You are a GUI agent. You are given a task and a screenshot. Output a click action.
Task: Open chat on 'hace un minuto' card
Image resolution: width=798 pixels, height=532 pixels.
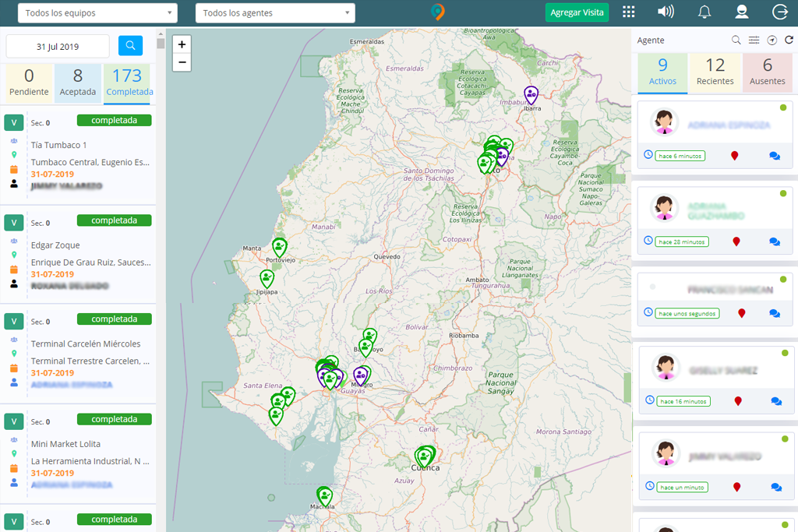[x=776, y=488]
